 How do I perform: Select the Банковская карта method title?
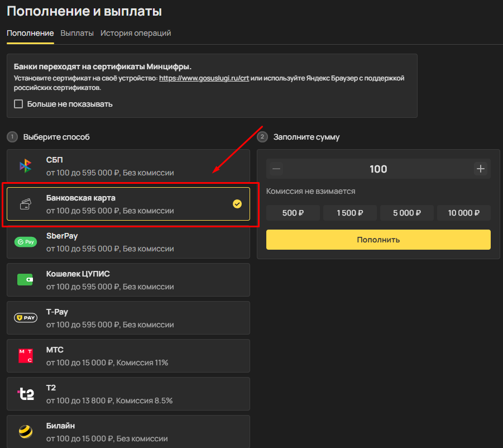(81, 198)
